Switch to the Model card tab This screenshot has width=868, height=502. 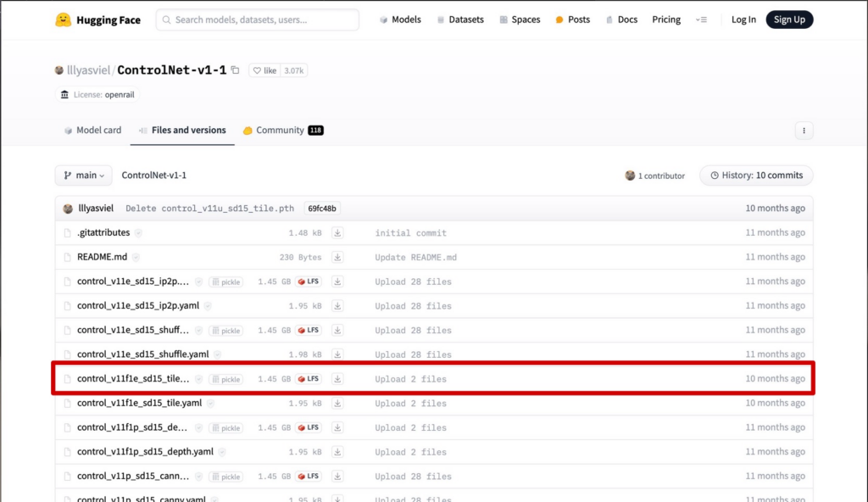point(92,131)
